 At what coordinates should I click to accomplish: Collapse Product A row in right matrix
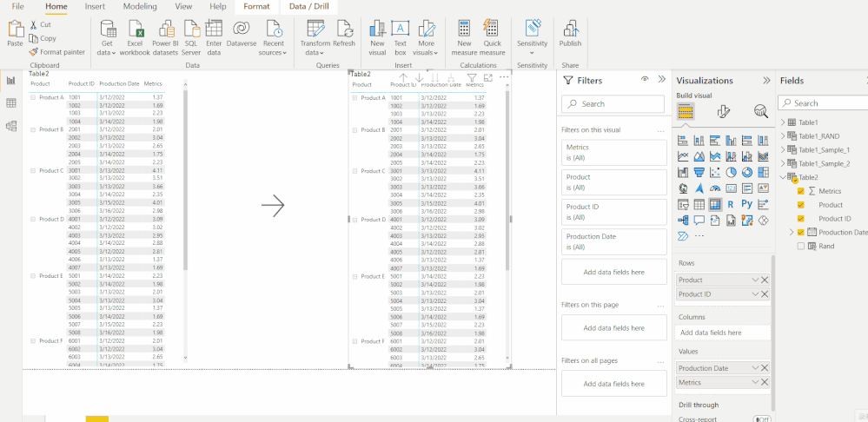354,98
